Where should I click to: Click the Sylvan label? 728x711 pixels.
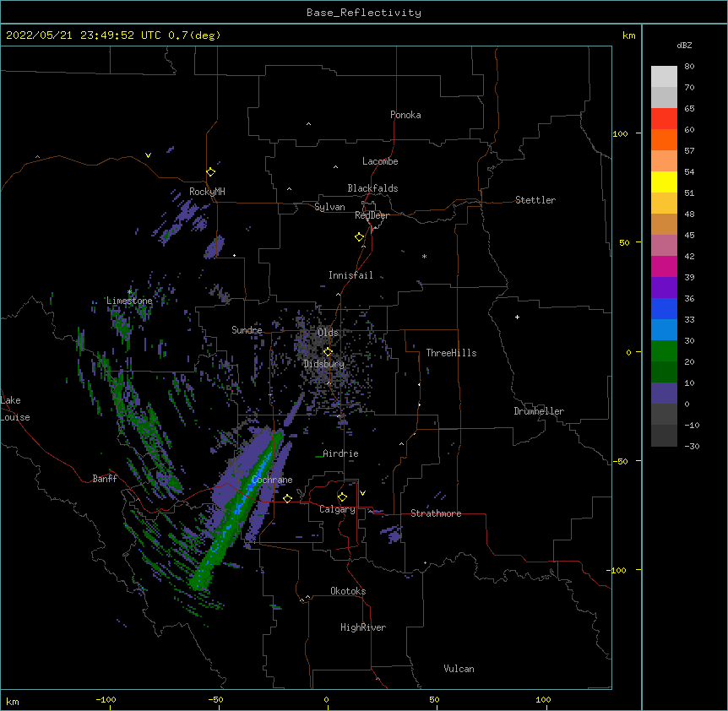pyautogui.click(x=329, y=207)
